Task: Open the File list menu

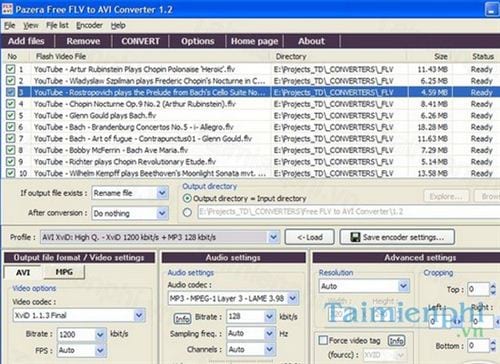Action: pyautogui.click(x=57, y=25)
